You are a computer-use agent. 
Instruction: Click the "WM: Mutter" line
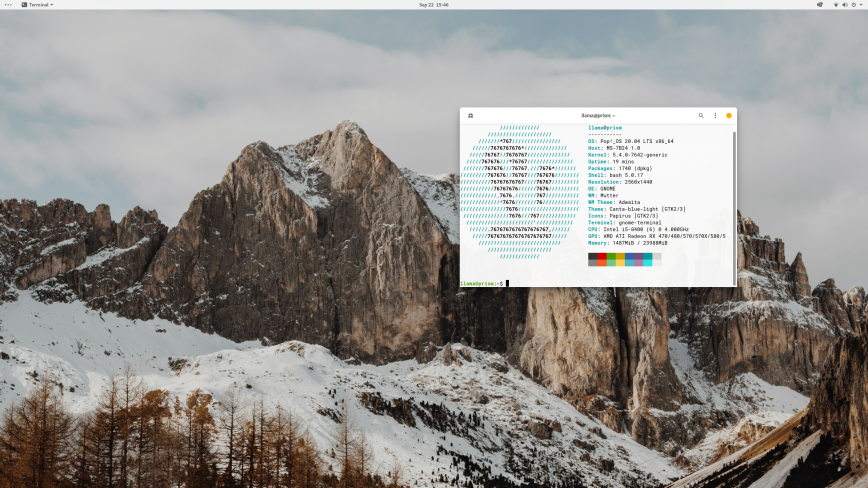(603, 195)
